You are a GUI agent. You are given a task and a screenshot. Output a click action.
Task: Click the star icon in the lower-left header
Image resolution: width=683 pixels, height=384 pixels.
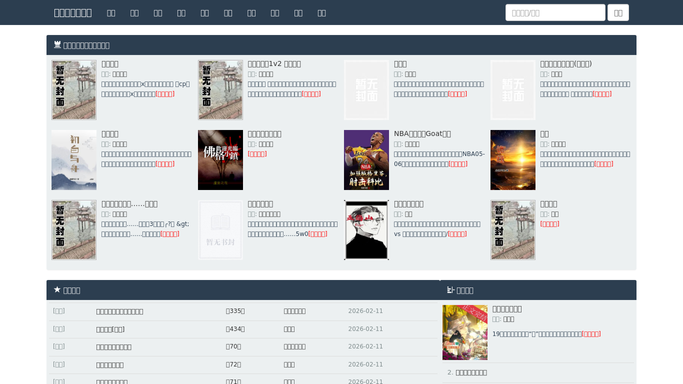(57, 290)
